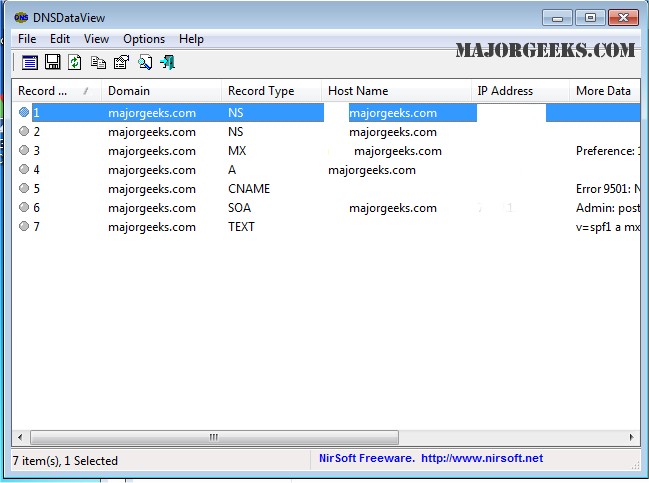Click the host name in the SOA row
649x483 pixels.
[x=393, y=208]
